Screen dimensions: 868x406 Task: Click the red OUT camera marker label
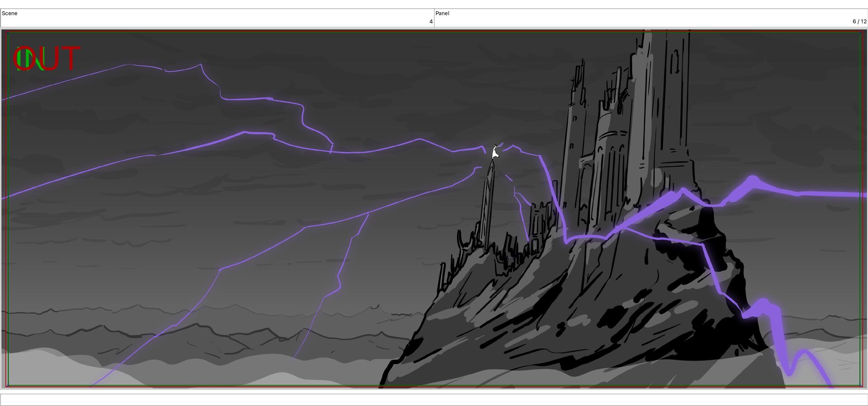pos(47,59)
